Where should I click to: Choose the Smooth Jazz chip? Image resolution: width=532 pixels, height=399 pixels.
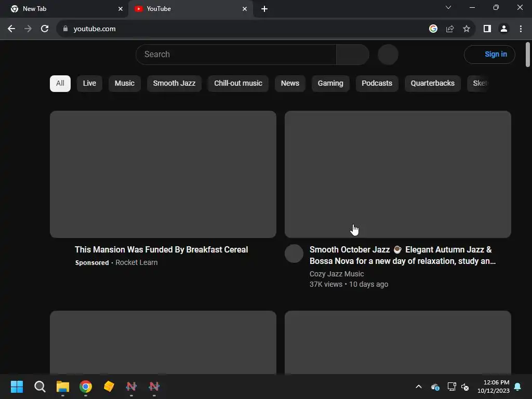coord(174,84)
